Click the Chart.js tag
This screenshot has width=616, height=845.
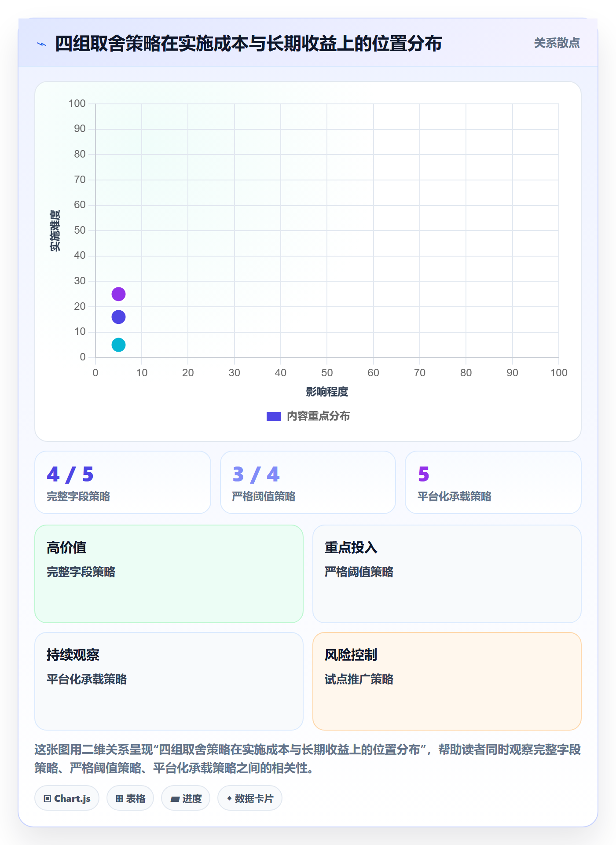[67, 798]
